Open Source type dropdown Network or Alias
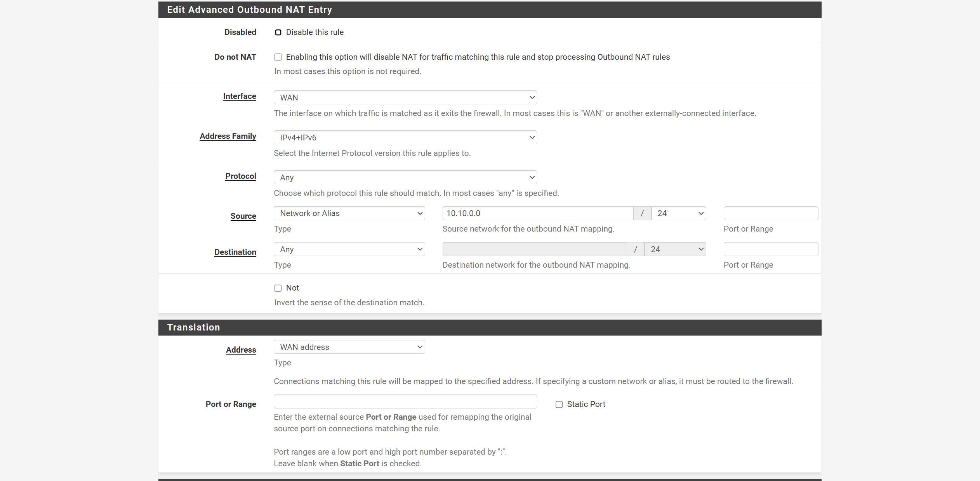 [349, 213]
